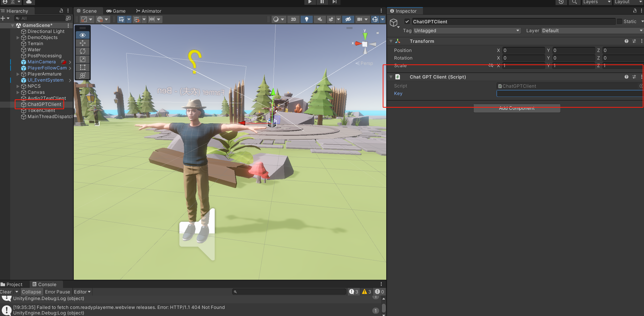The width and height of the screenshot is (644, 316).
Task: Open the editor search with the magnifier icon
Action: click(x=574, y=3)
